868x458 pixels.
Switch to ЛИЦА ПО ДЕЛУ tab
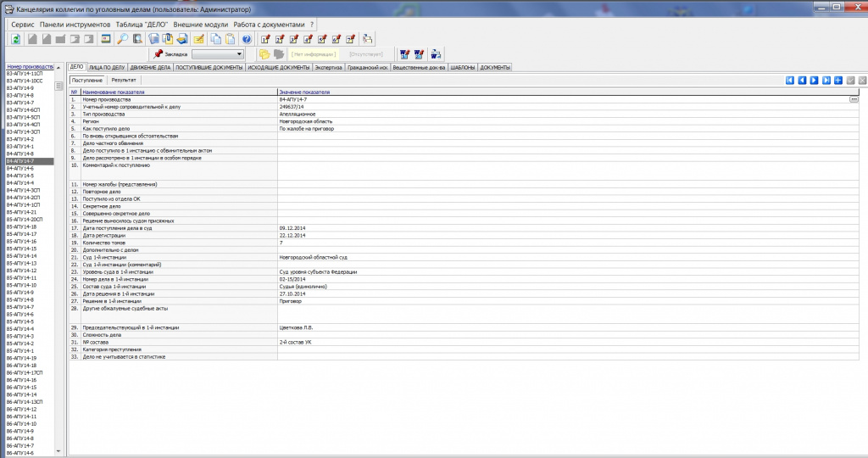tap(107, 68)
